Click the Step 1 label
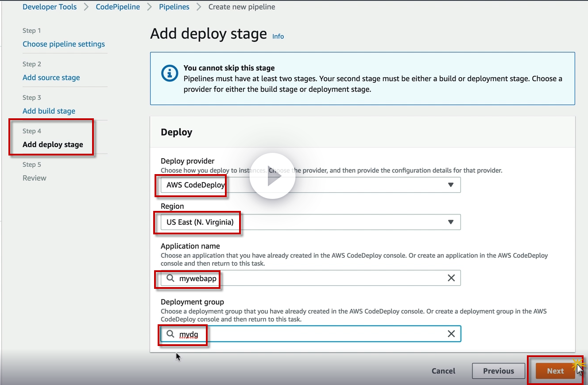Image resolution: width=588 pixels, height=385 pixels. pos(32,31)
